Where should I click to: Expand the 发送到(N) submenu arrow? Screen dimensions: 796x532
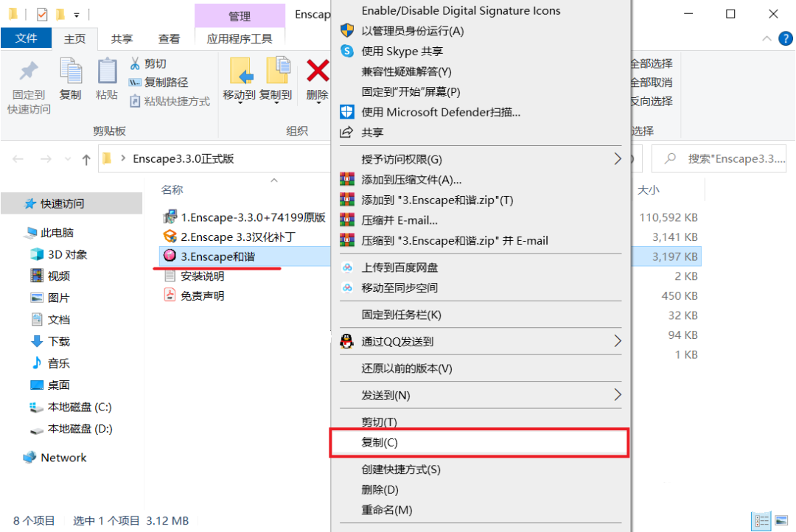618,394
